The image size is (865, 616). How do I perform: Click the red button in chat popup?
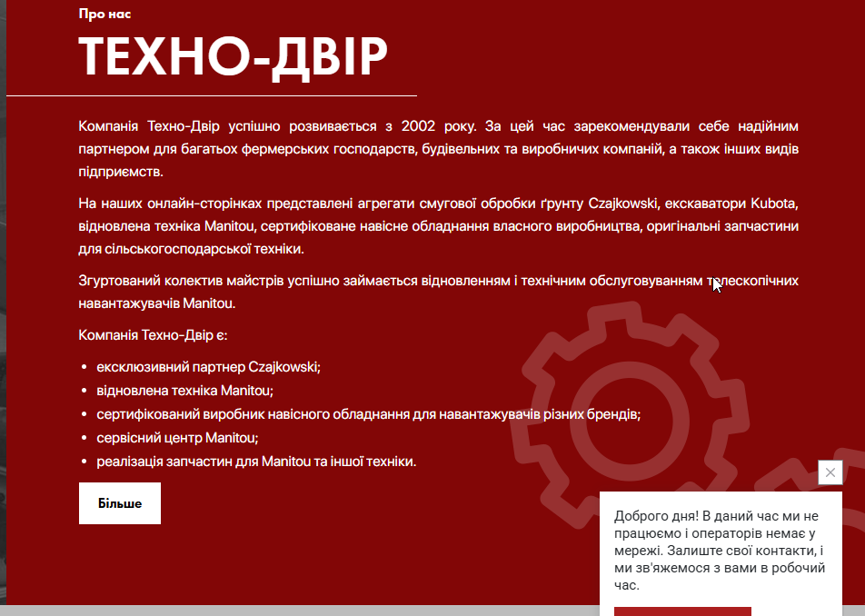(x=682, y=611)
